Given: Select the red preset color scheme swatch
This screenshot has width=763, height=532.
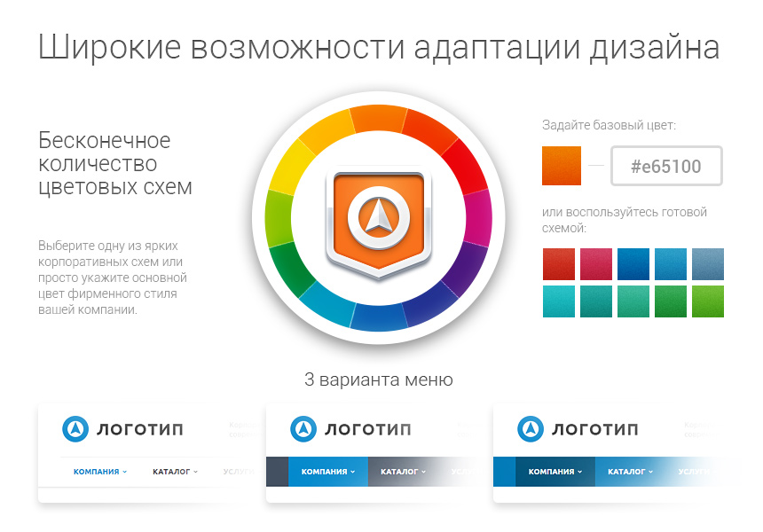Looking at the screenshot, I should [556, 263].
